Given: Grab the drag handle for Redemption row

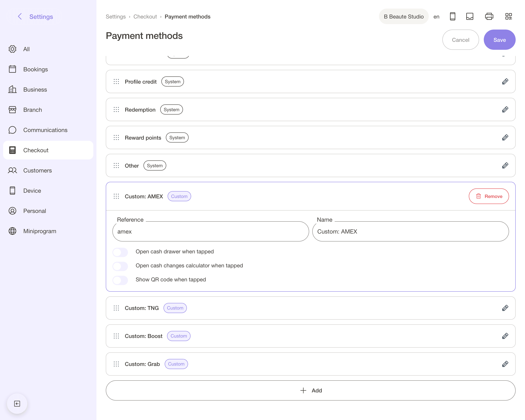Looking at the screenshot, I should 116,109.
